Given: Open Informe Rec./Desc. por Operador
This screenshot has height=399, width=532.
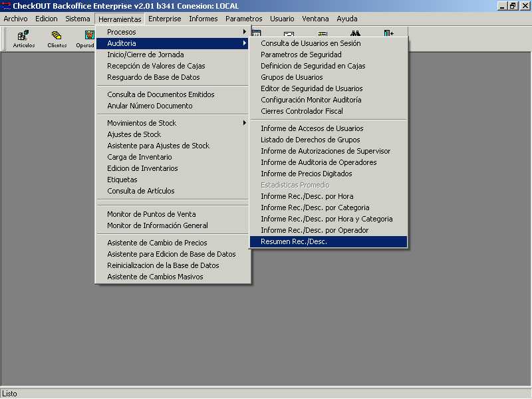Looking at the screenshot, I should click(329, 230).
